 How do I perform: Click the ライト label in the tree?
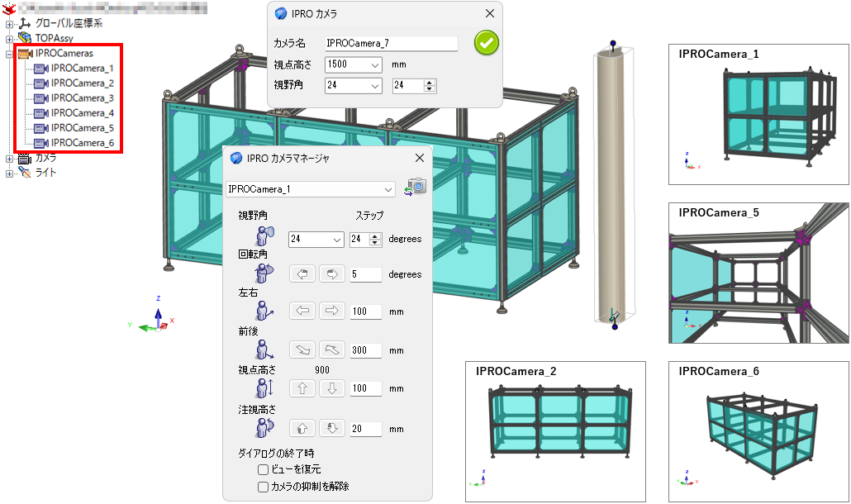point(45,173)
